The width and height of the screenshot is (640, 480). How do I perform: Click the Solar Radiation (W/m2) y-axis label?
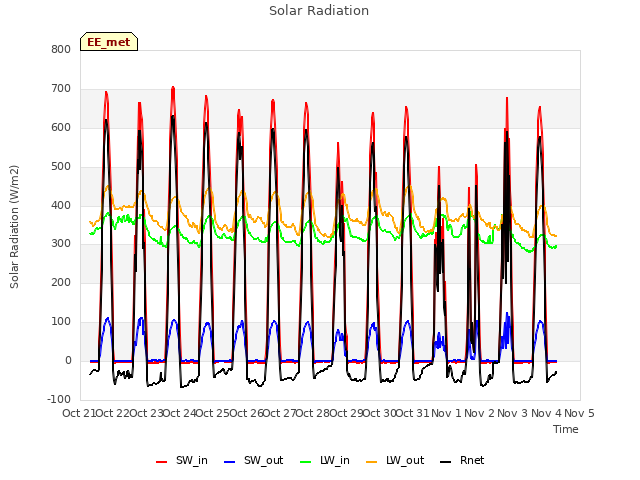point(14,227)
